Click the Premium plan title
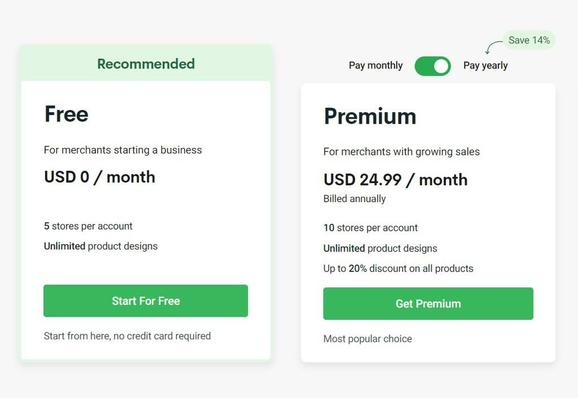578x398 pixels. pyautogui.click(x=370, y=116)
